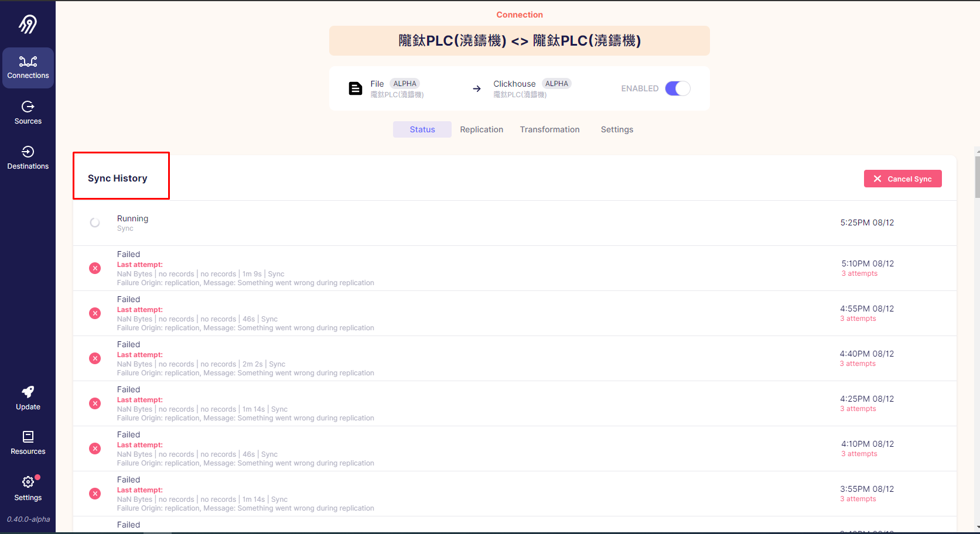Click failed icon for 4:25PM sync
This screenshot has height=534, width=980.
95,403
